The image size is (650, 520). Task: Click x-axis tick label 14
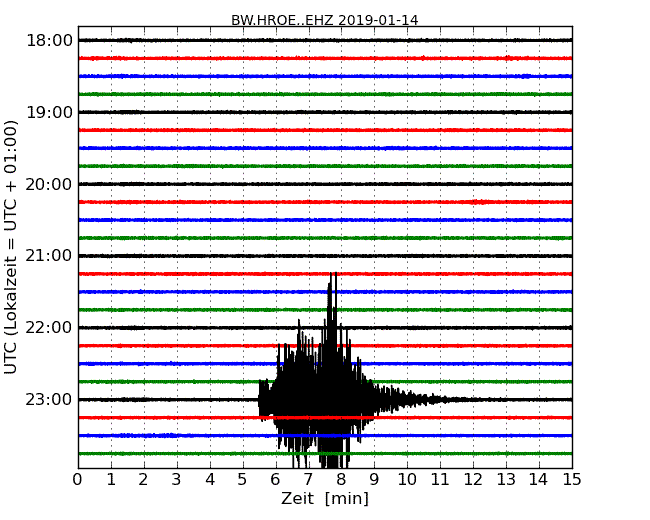(539, 480)
